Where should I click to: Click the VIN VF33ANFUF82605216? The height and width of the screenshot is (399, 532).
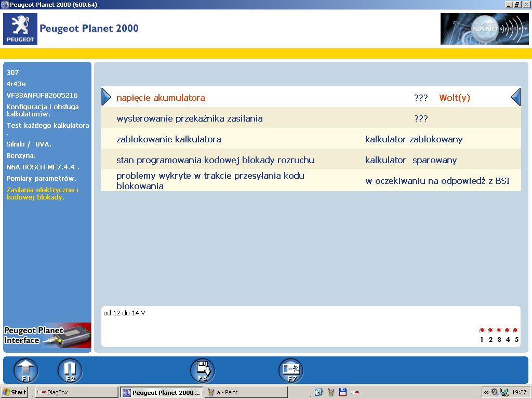pyautogui.click(x=42, y=96)
